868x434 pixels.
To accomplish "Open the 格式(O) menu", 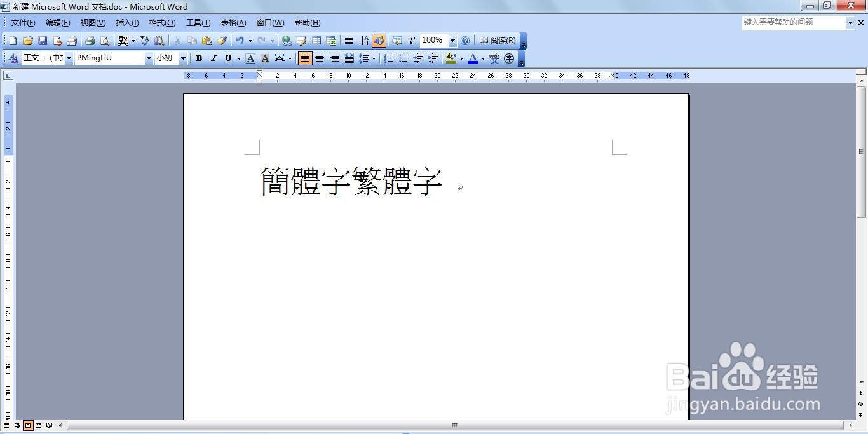I will [162, 23].
